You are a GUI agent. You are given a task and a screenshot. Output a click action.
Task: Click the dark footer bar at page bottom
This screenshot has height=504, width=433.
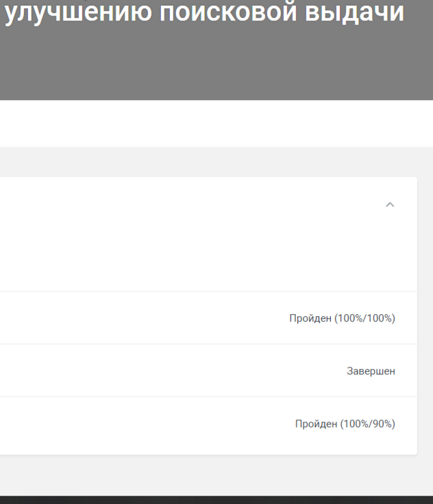[216, 500]
